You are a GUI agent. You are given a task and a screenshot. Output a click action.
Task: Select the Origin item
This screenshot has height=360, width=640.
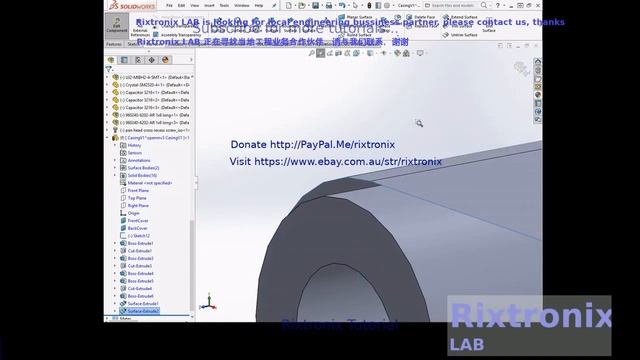[x=133, y=213]
